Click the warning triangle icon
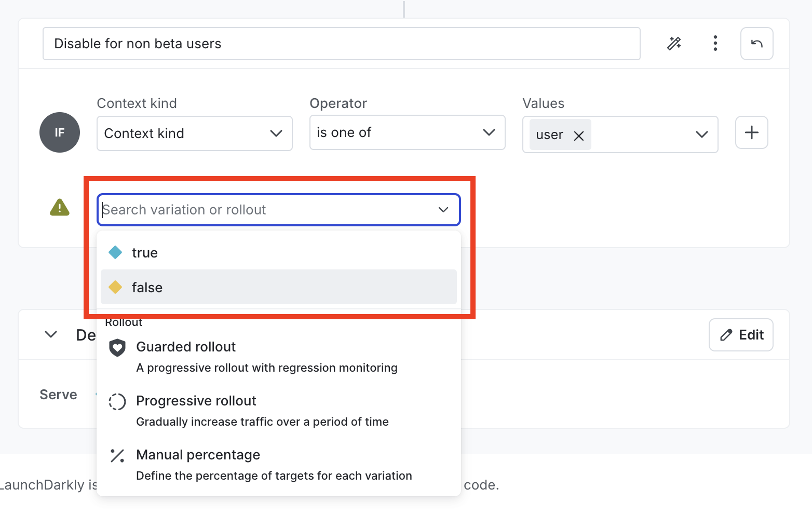Image resolution: width=812 pixels, height=516 pixels. [x=59, y=207]
